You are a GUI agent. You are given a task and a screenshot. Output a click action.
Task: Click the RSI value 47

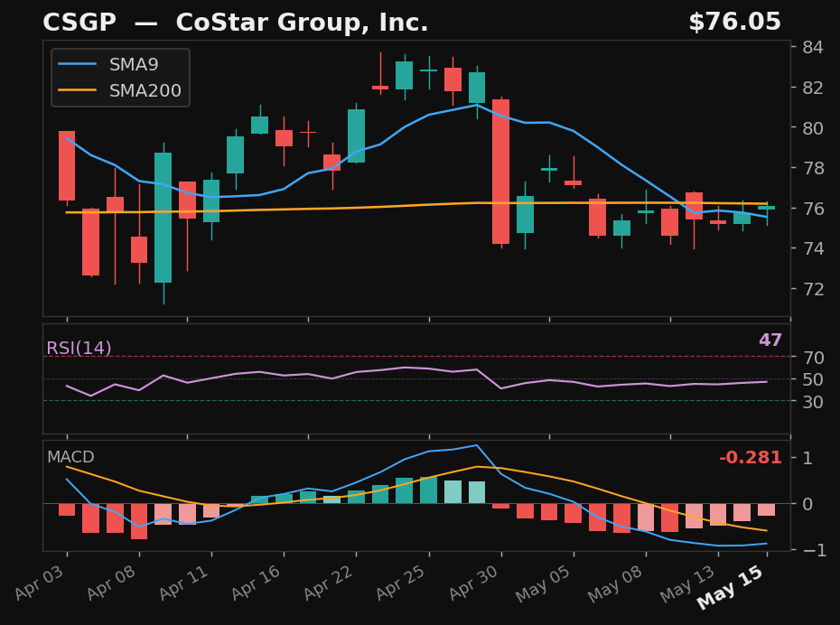coord(770,340)
